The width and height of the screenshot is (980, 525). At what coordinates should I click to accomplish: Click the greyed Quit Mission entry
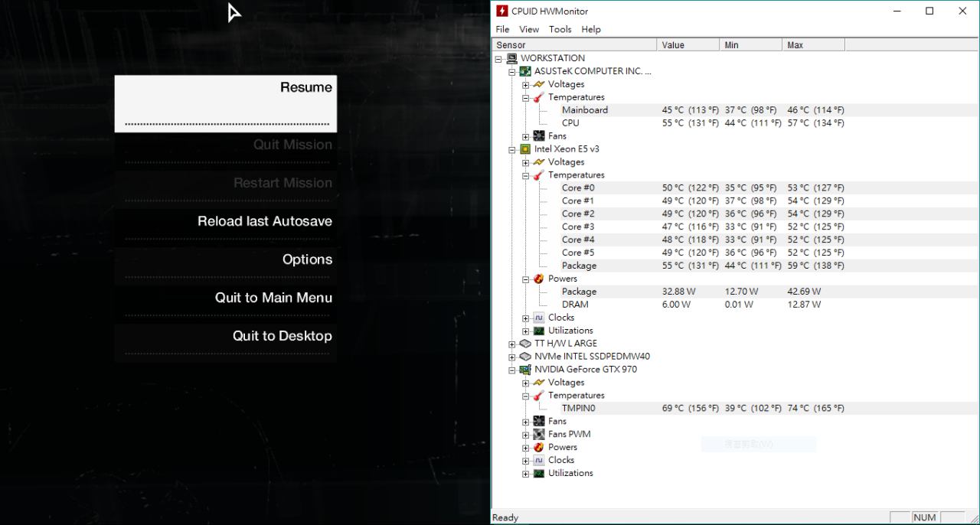[226, 151]
